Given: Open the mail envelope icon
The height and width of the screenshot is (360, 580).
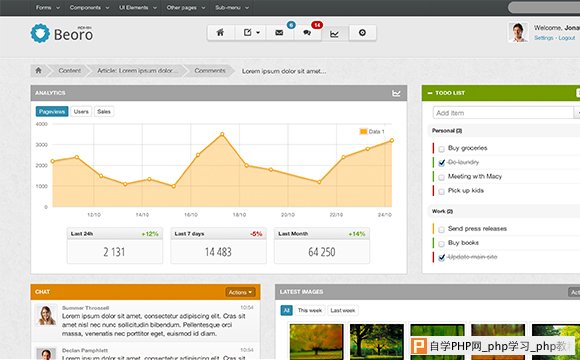Looking at the screenshot, I should (x=279, y=33).
